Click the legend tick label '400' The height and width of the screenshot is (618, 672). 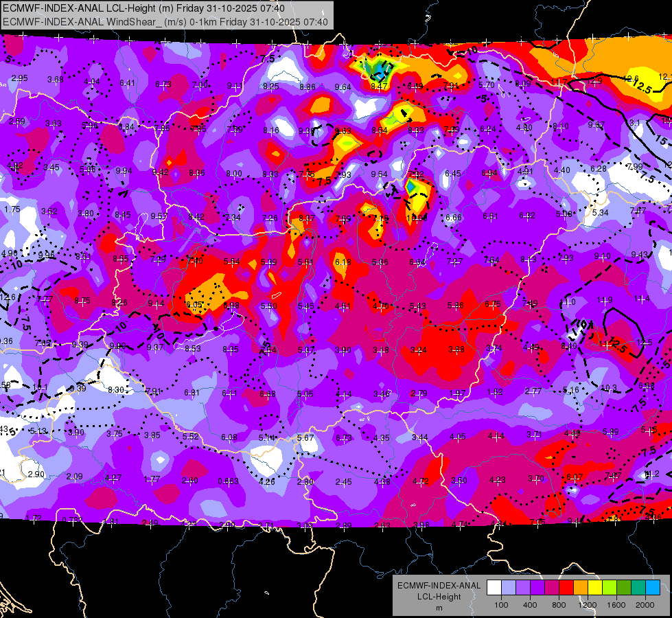[530, 605]
